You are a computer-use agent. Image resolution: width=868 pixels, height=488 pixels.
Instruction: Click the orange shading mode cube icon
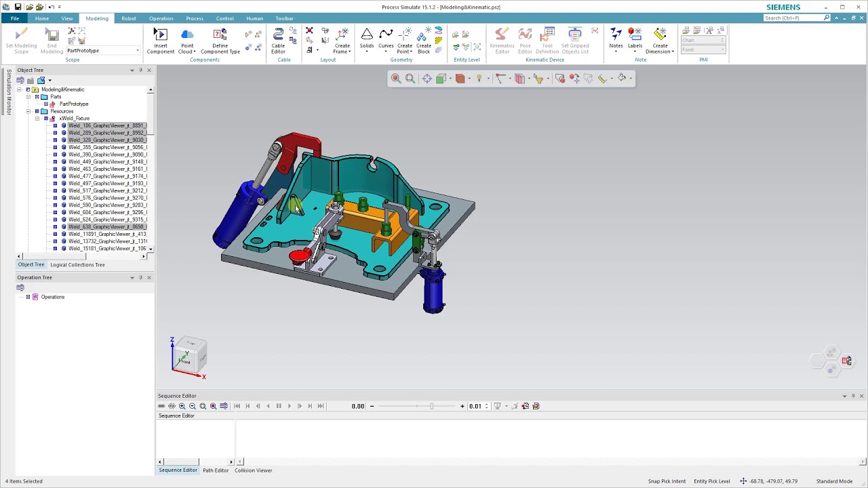click(460, 79)
